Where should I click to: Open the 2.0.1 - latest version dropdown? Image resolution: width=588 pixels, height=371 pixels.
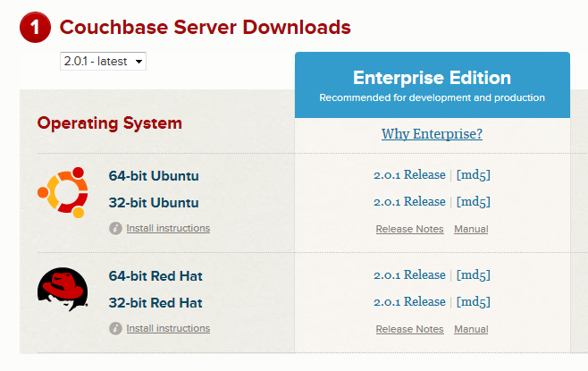pos(103,61)
